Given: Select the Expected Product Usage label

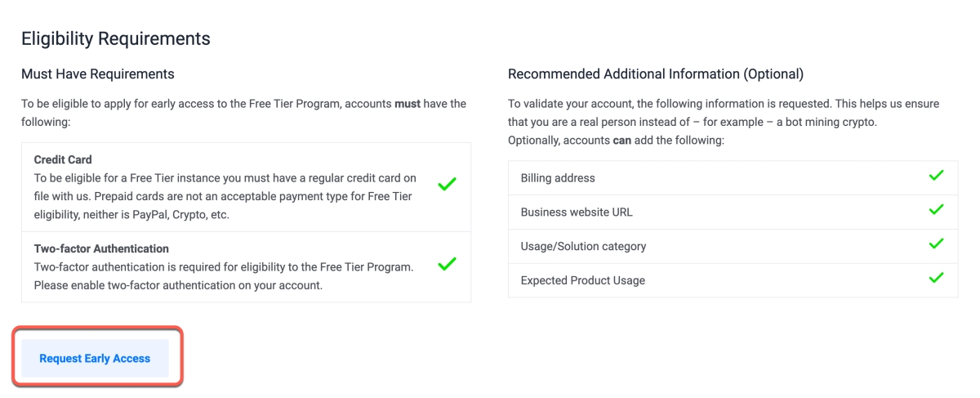Looking at the screenshot, I should click(582, 280).
